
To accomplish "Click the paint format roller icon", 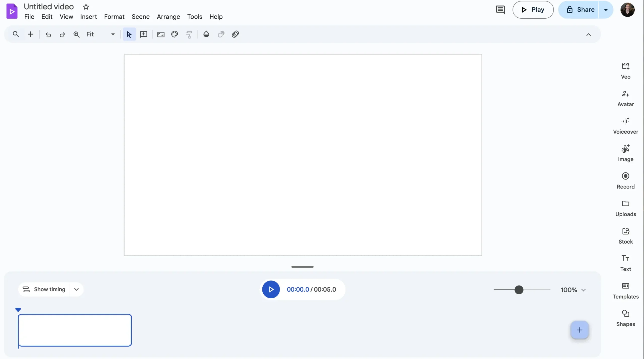I will 189,34.
